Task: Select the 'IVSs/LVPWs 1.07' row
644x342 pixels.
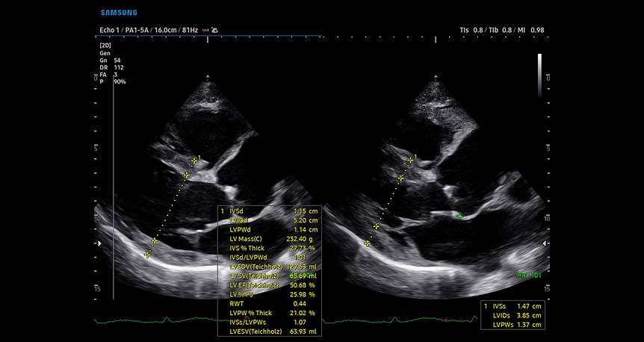Action: (270, 323)
